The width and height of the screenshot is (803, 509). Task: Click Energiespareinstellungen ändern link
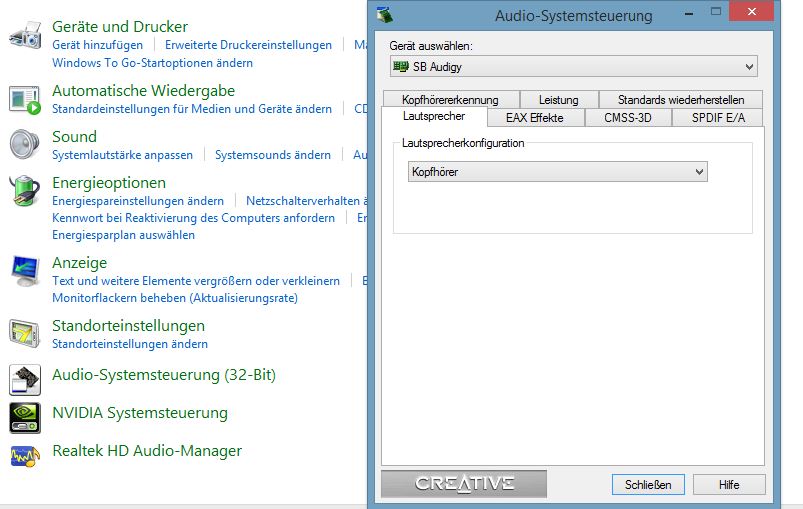(x=138, y=201)
